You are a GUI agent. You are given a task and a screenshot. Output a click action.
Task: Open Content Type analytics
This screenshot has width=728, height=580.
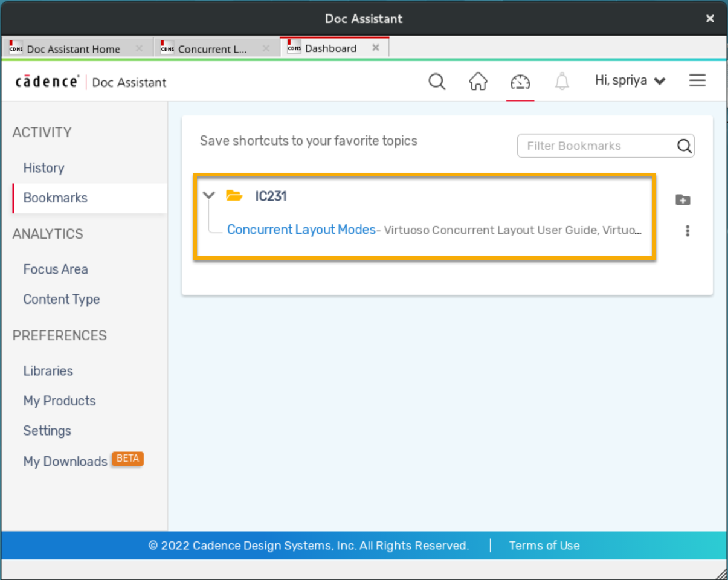click(x=62, y=300)
